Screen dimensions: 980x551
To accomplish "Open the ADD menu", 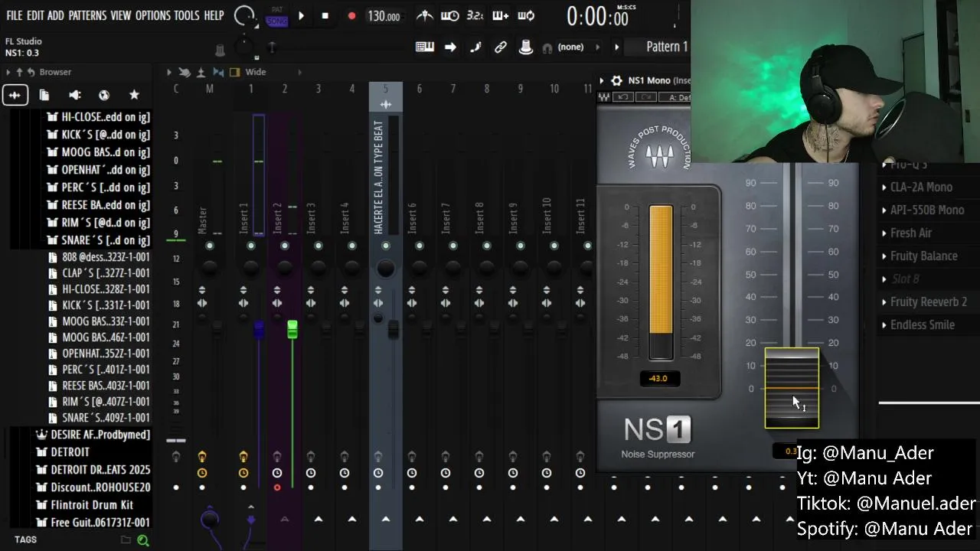I will 56,15.
